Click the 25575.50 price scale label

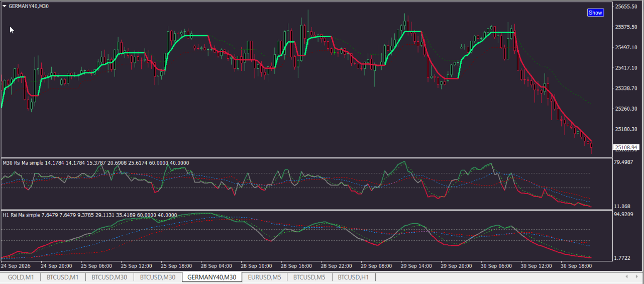[x=626, y=27]
